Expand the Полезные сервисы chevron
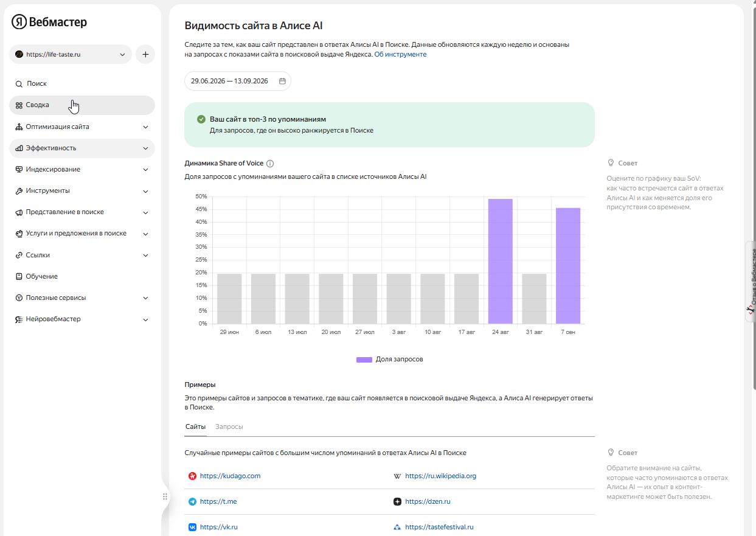 coord(145,298)
